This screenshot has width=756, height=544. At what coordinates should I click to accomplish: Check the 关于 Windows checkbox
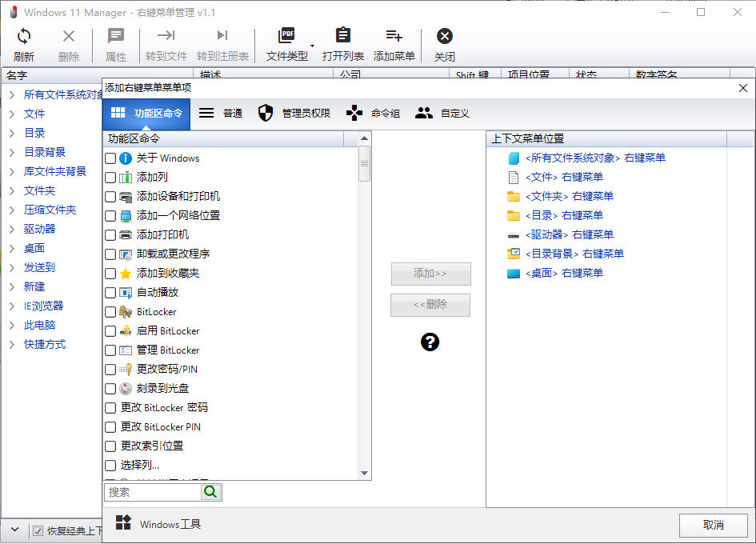point(110,158)
